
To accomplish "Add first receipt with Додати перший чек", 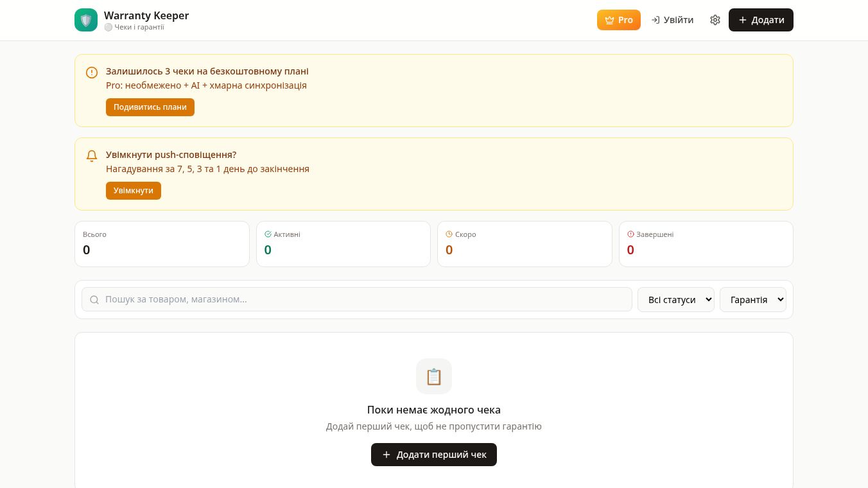I will pyautogui.click(x=434, y=455).
